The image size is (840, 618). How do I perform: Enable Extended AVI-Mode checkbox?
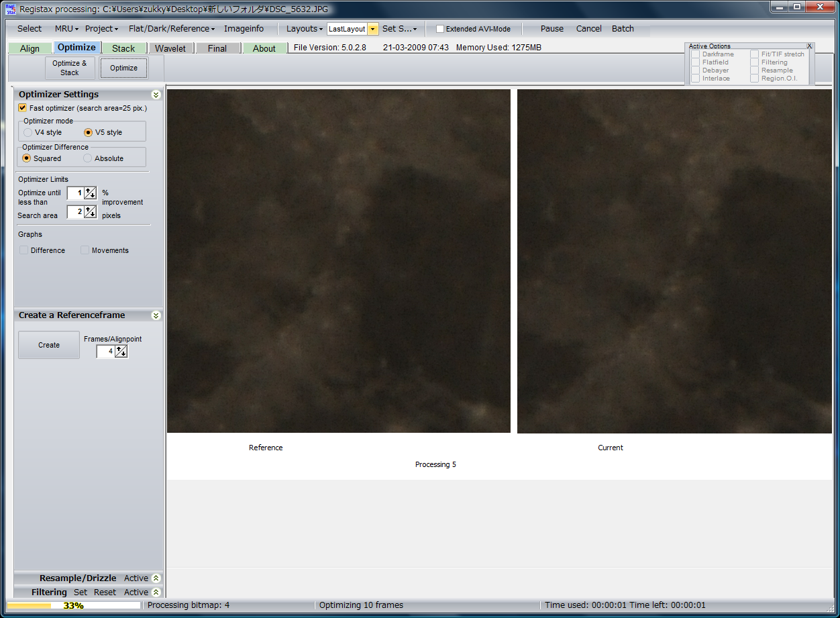(x=440, y=29)
